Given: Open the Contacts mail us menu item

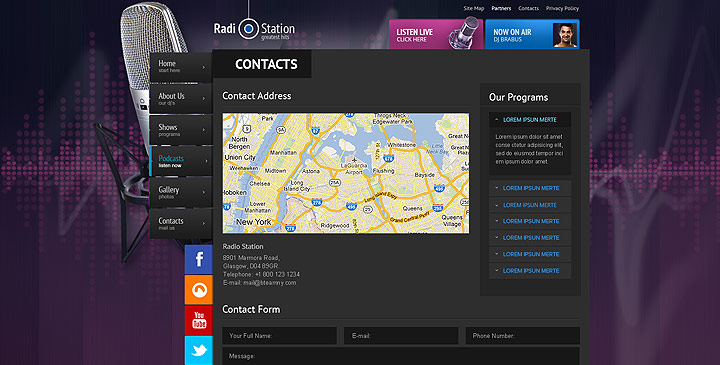Looking at the screenshot, I should [180, 224].
